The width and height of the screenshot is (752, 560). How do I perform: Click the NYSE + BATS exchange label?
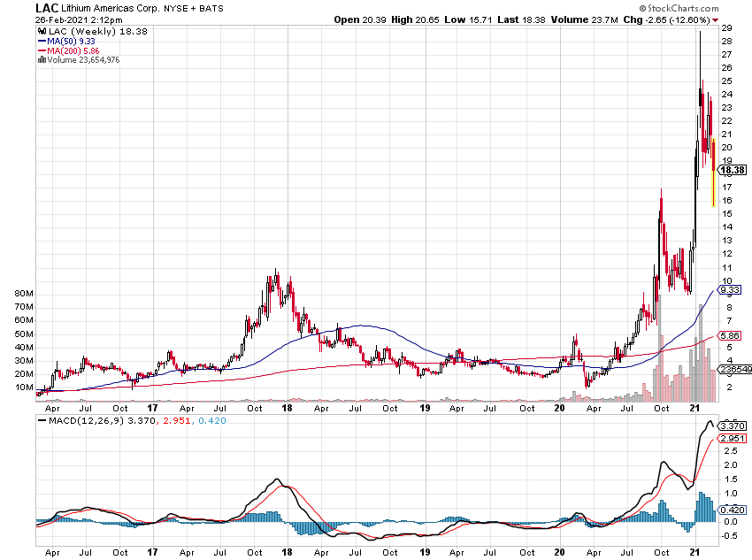tap(194, 8)
